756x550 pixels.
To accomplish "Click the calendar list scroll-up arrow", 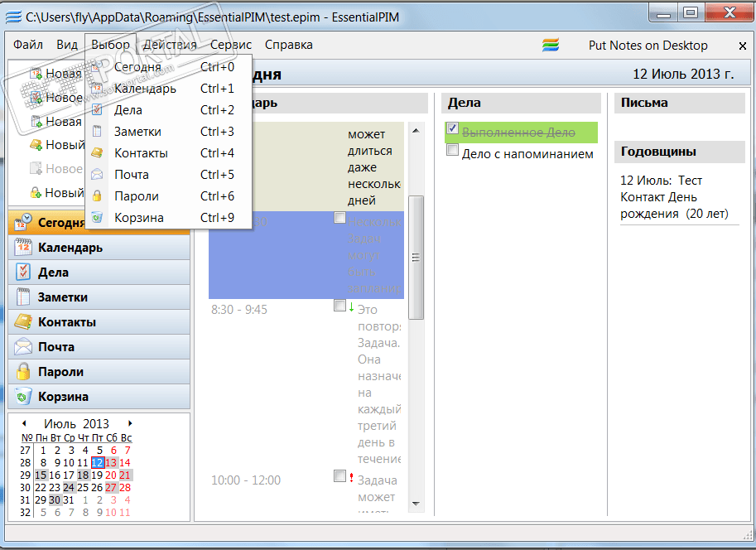I will pos(416,131).
